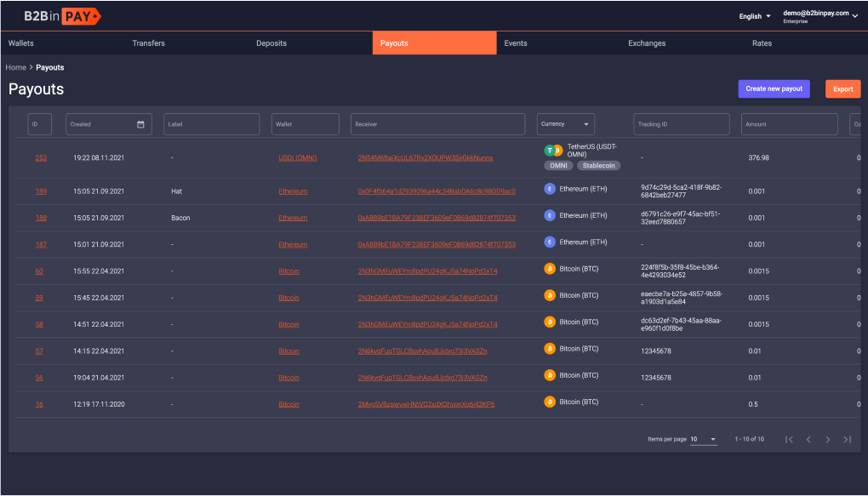
Task: Click tracking ID starting with 9d74c29d
Action: tap(682, 191)
